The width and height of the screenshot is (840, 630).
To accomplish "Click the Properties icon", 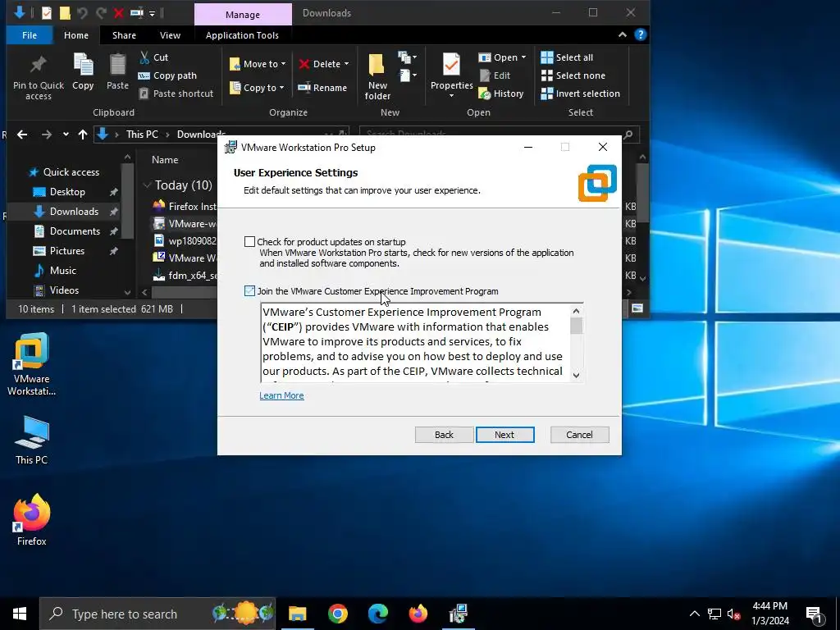I will [451, 66].
